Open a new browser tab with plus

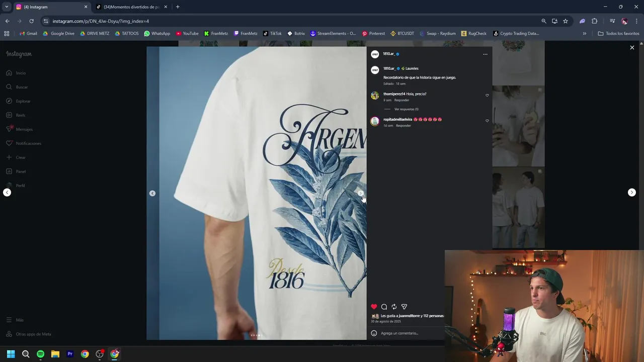178,7
